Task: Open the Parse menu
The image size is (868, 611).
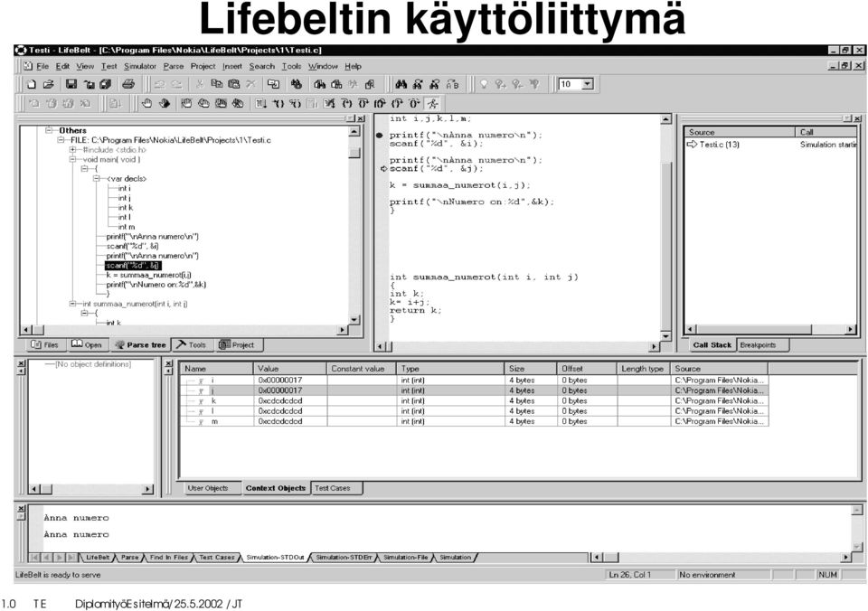Action: click(174, 66)
